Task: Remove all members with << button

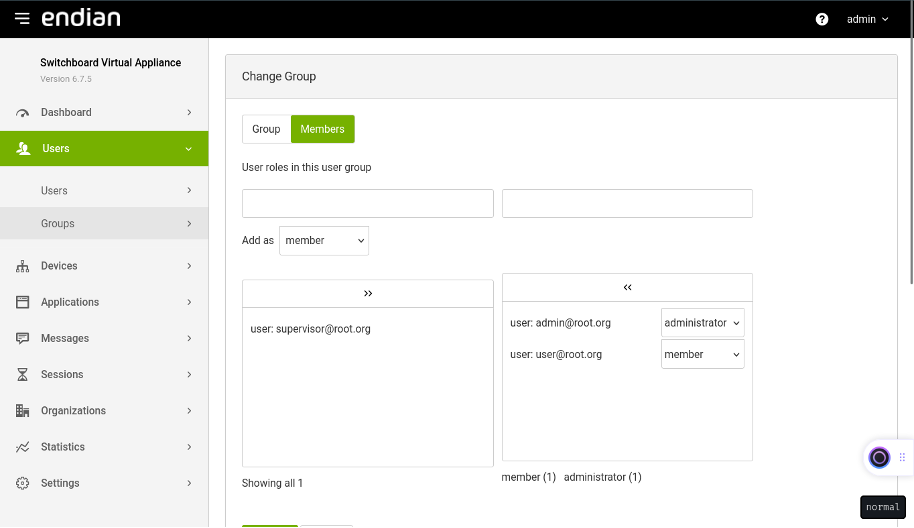Action: [627, 287]
